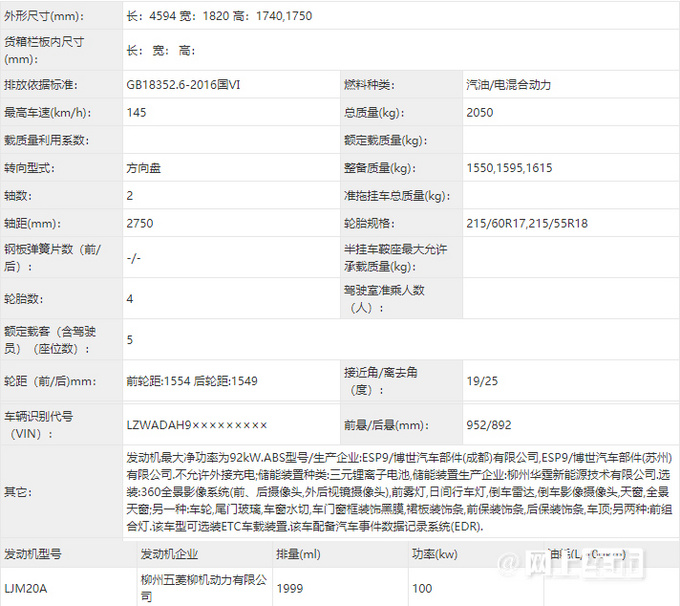
Task: Click the 转向型式 label
Action: pos(29,168)
